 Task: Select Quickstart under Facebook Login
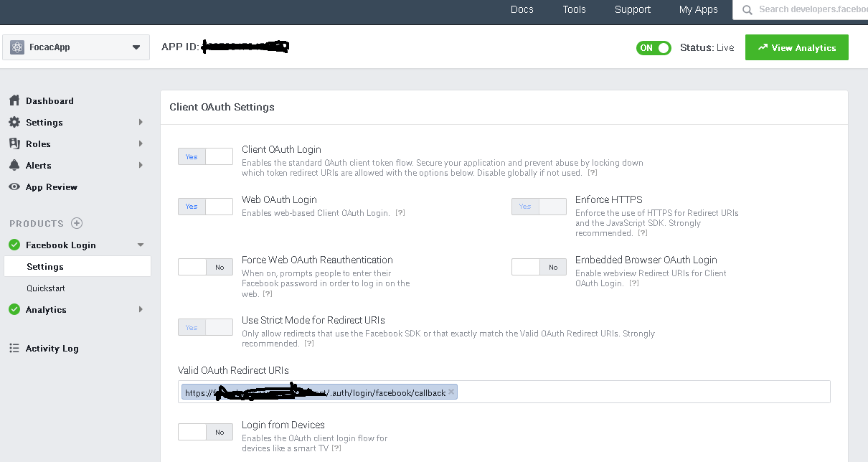click(x=46, y=288)
